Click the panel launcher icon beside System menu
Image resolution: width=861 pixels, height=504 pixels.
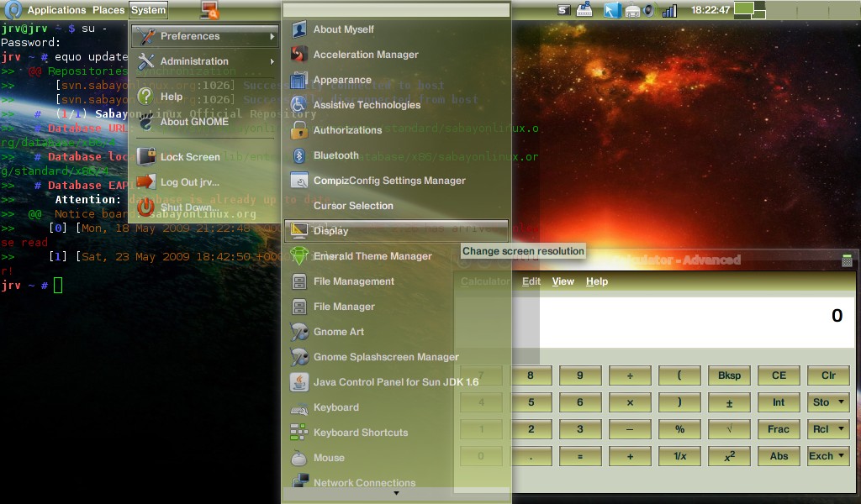[209, 10]
